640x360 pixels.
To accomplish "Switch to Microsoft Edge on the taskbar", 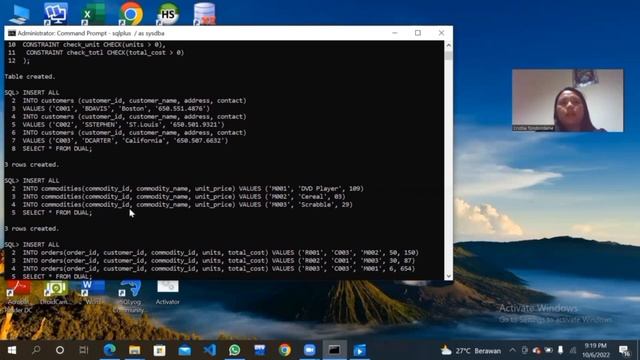I will pos(109,350).
